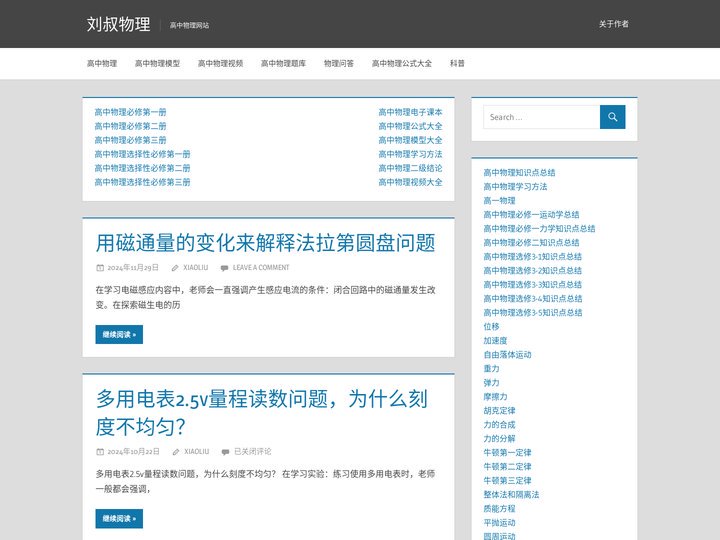Click 继续阅读 button under second article
The height and width of the screenshot is (540, 720).
(119, 518)
